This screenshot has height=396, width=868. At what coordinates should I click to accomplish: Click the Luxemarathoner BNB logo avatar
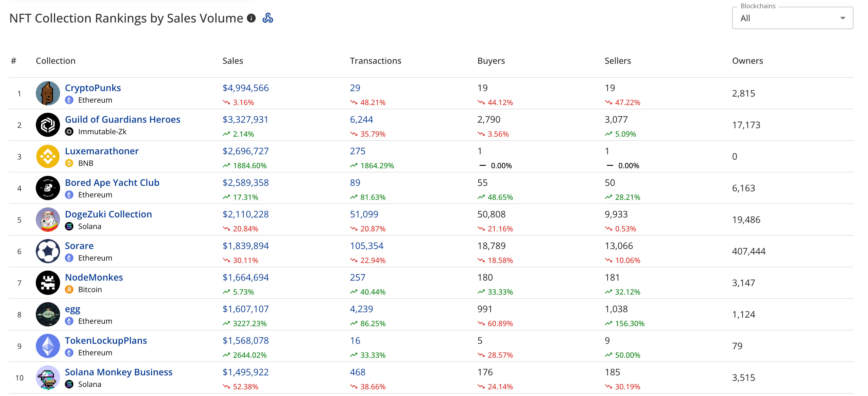48,156
